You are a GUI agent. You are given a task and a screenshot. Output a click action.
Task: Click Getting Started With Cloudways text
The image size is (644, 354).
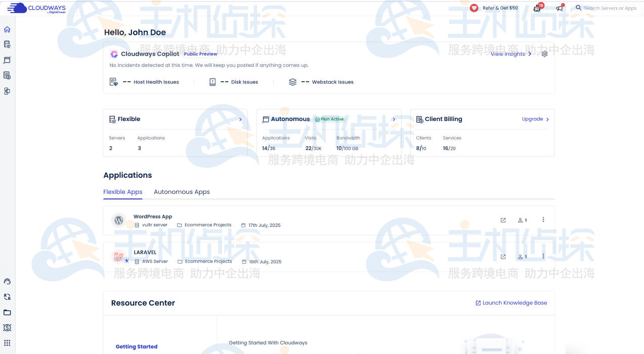[268, 343]
